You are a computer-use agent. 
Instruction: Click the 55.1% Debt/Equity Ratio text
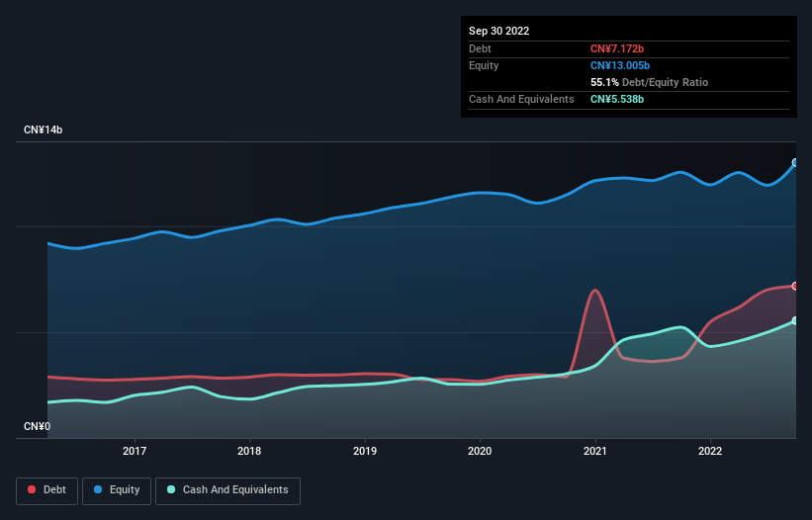tap(650, 82)
